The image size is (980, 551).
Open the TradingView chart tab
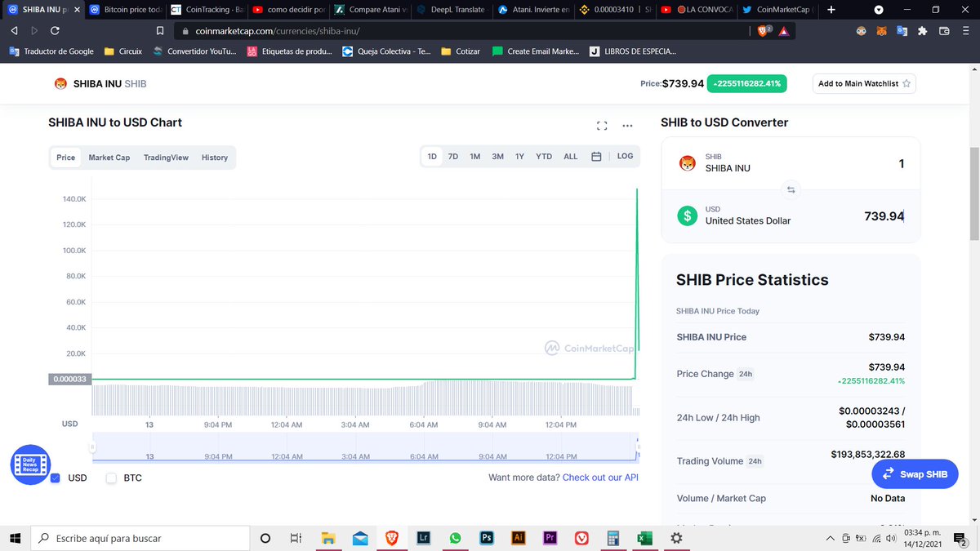pyautogui.click(x=166, y=158)
